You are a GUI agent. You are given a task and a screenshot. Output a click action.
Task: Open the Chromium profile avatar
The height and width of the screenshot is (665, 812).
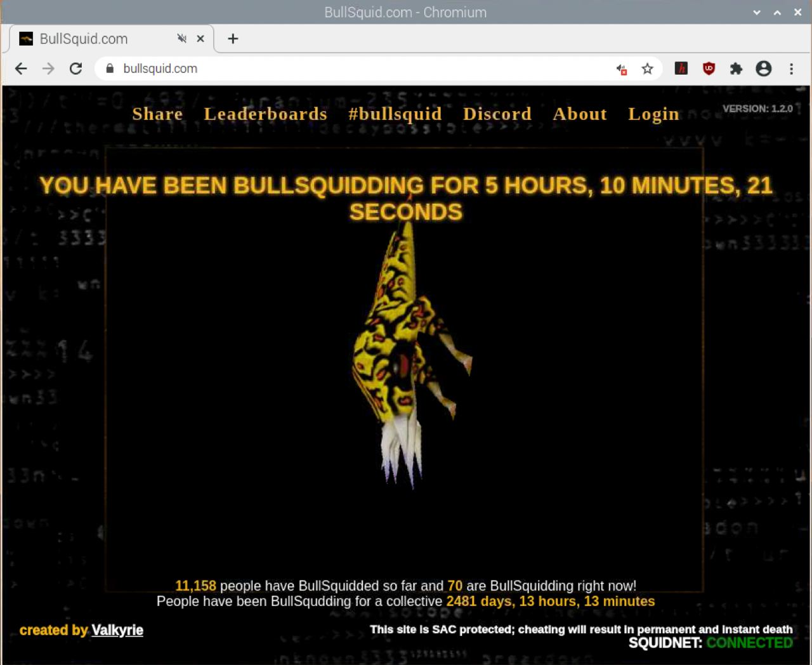pyautogui.click(x=764, y=69)
